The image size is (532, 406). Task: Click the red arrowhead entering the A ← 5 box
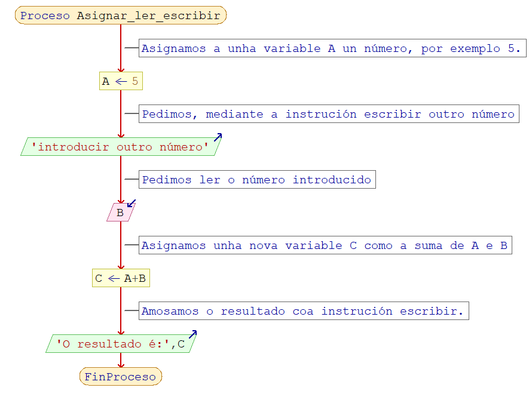[121, 69]
